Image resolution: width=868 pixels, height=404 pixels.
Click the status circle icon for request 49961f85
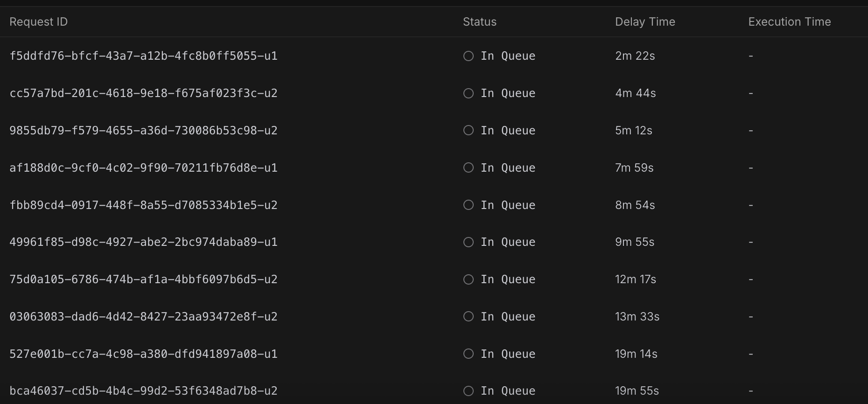point(469,242)
